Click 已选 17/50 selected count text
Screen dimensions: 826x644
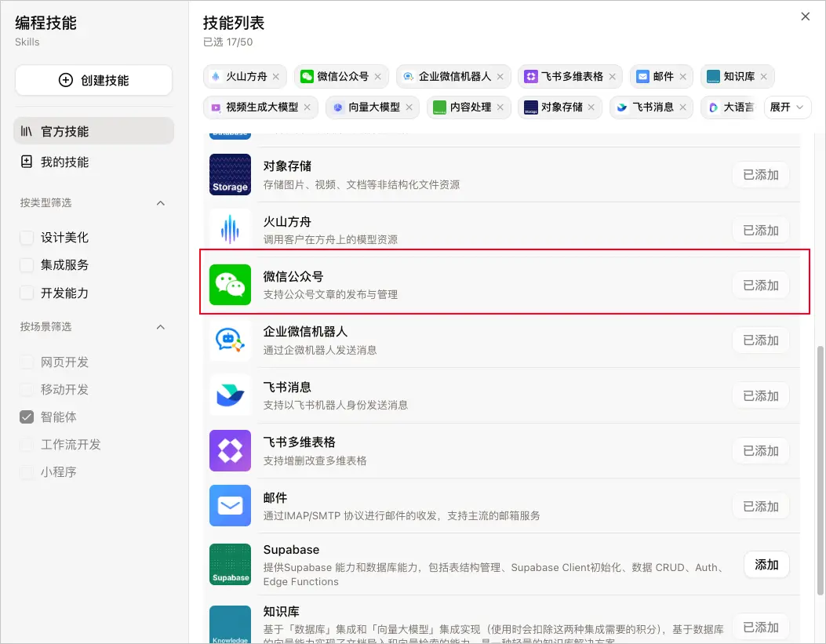point(228,42)
